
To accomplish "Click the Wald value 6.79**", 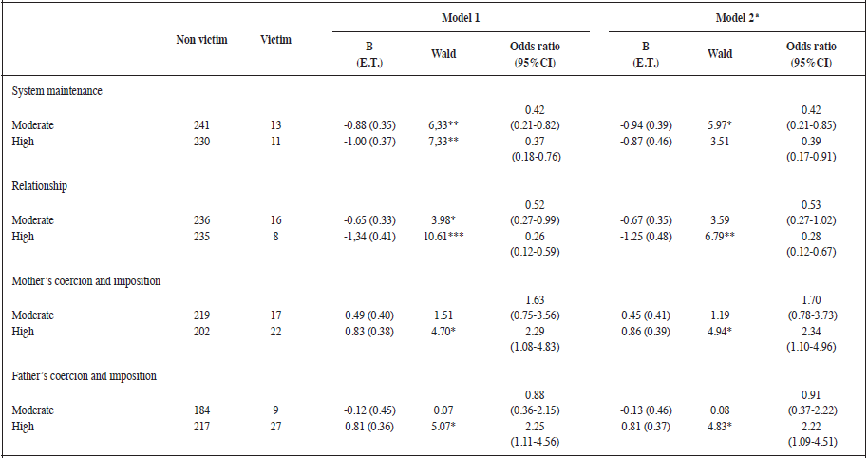I will point(720,237).
